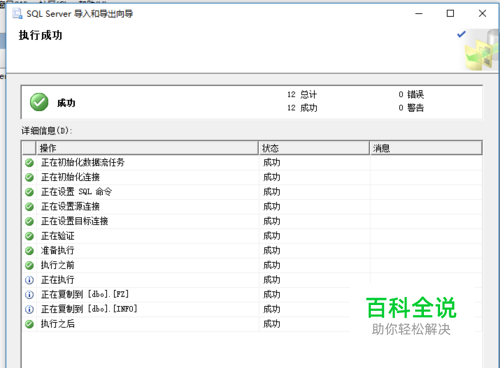Select the 正在设置 SQL 命令 row
Viewport: 500px width, 368px height.
pyautogui.click(x=252, y=192)
